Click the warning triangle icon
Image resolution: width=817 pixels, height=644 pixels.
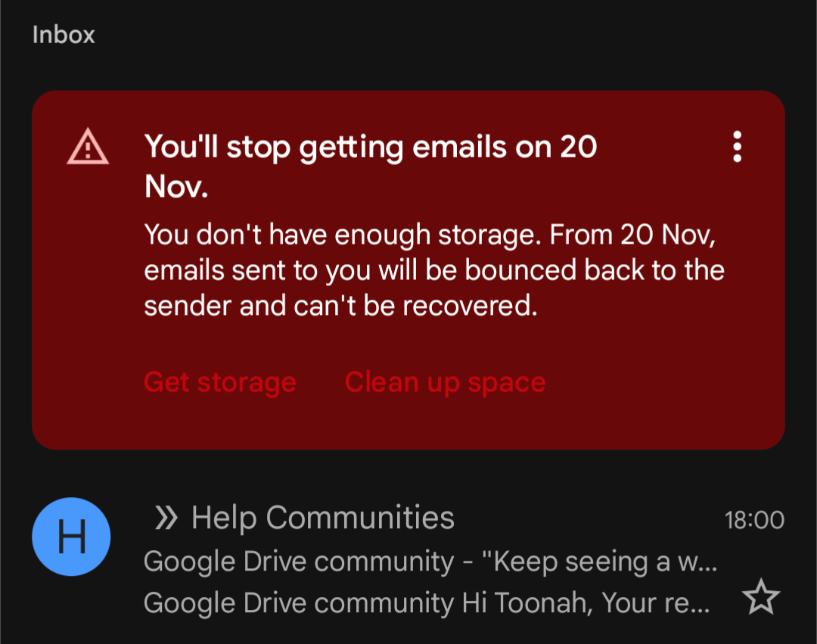click(x=88, y=146)
